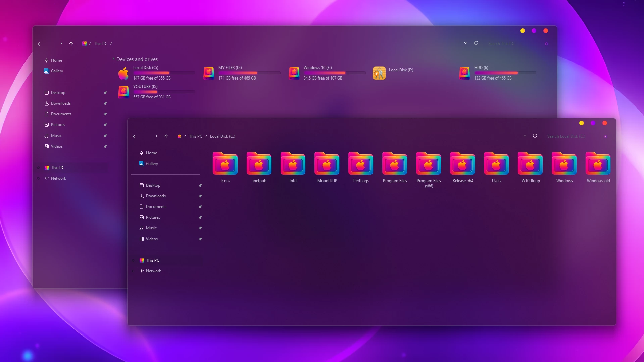Open the Intel folder
Screen dimensions: 644x362
pos(293,167)
